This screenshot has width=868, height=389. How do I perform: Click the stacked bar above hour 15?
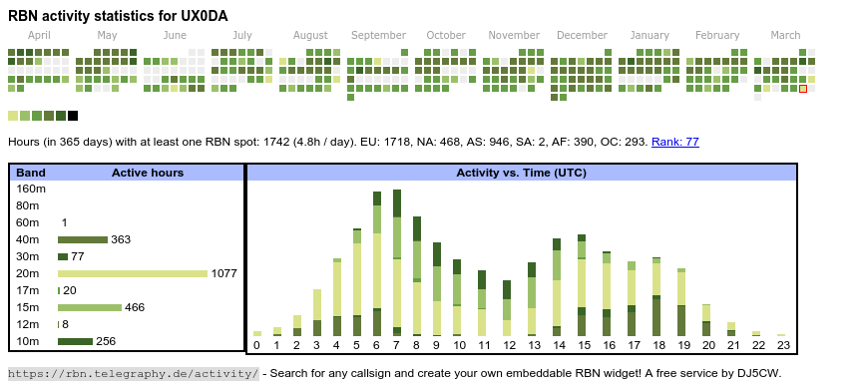582,285
